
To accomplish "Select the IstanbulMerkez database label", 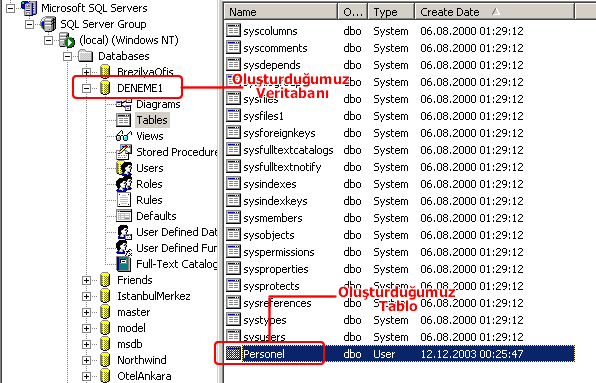I will (x=154, y=296).
